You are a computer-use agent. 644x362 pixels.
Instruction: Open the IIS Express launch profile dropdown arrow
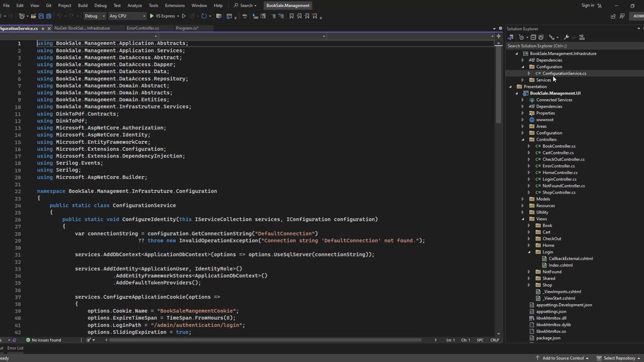click(178, 16)
